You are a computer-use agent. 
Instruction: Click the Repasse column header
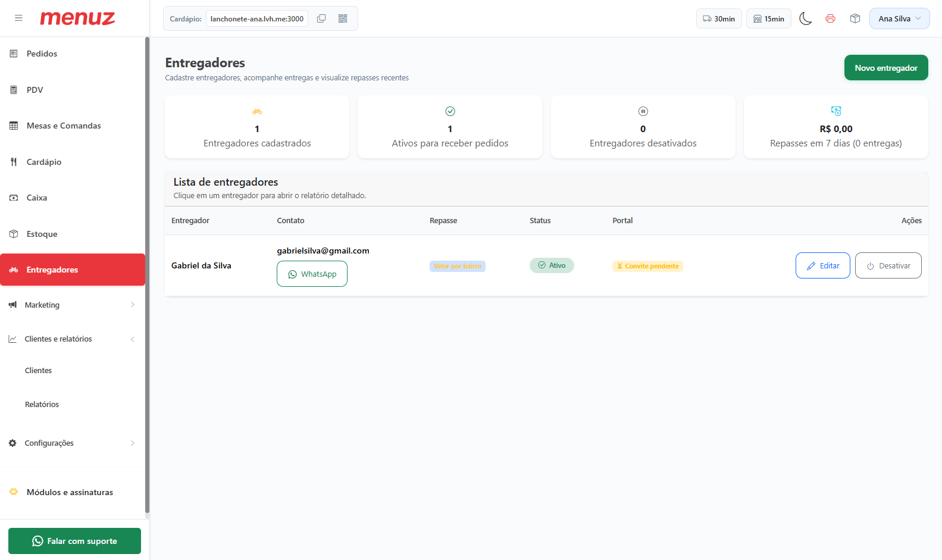tap(443, 220)
